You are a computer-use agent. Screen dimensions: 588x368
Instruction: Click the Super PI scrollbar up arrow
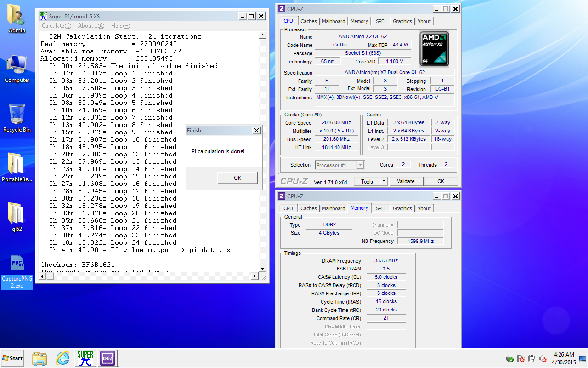(263, 35)
